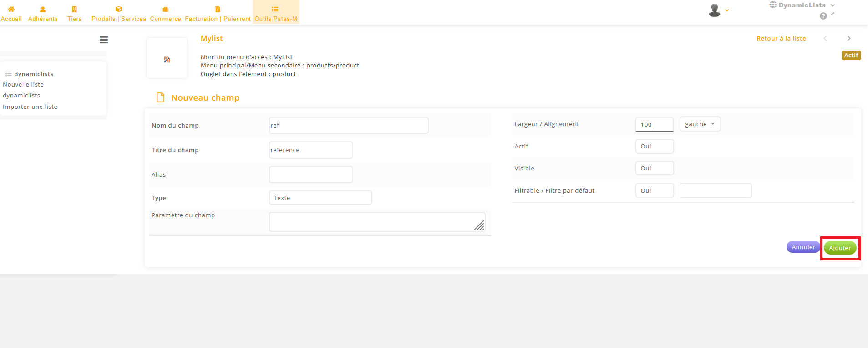
Task: Open the Adhérents person icon
Action: 43,9
